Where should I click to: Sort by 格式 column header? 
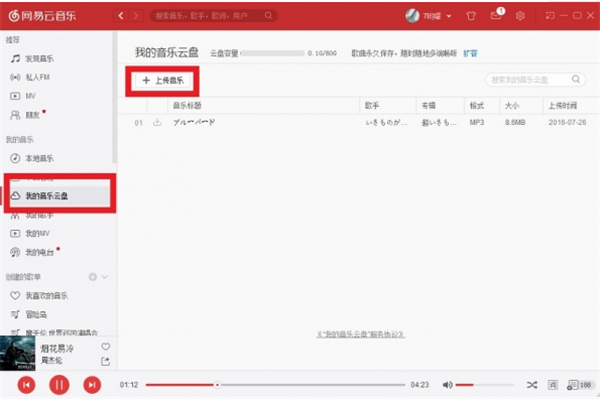(x=477, y=106)
